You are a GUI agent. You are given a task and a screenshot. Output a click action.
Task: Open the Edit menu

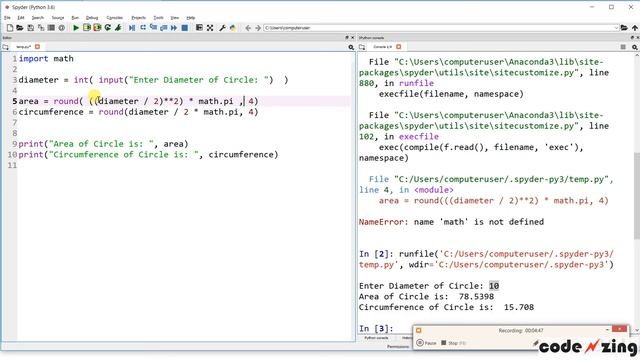click(20, 18)
